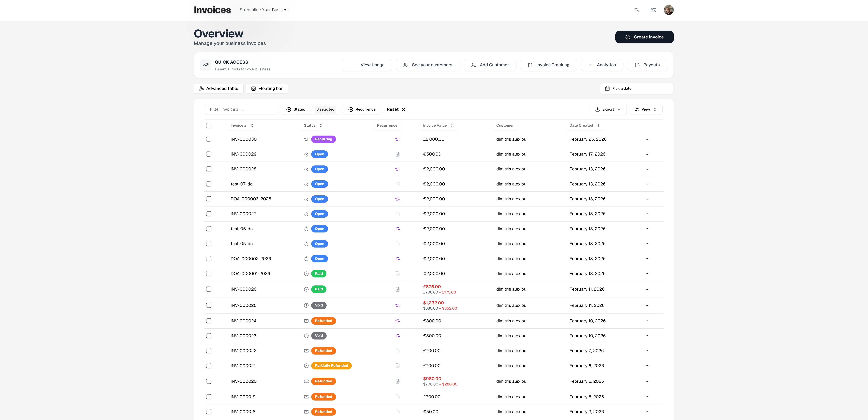Click document icon in INV-000029 Recurrence column

397,154
